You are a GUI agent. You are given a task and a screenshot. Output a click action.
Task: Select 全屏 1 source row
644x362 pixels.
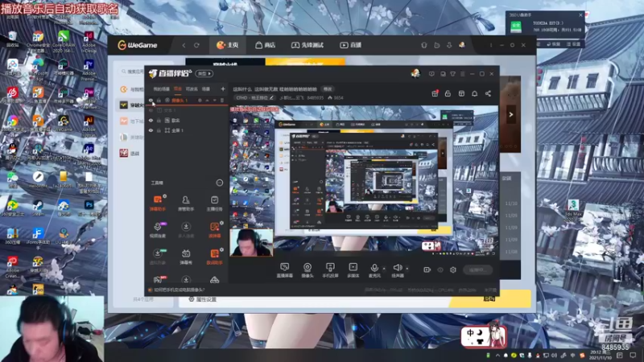pyautogui.click(x=187, y=130)
